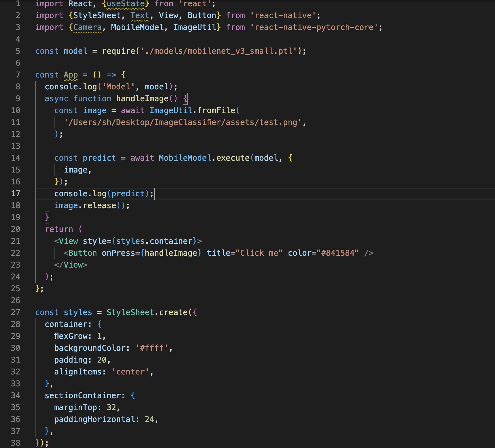Click the StyleSheet.create call on line 27

147,312
